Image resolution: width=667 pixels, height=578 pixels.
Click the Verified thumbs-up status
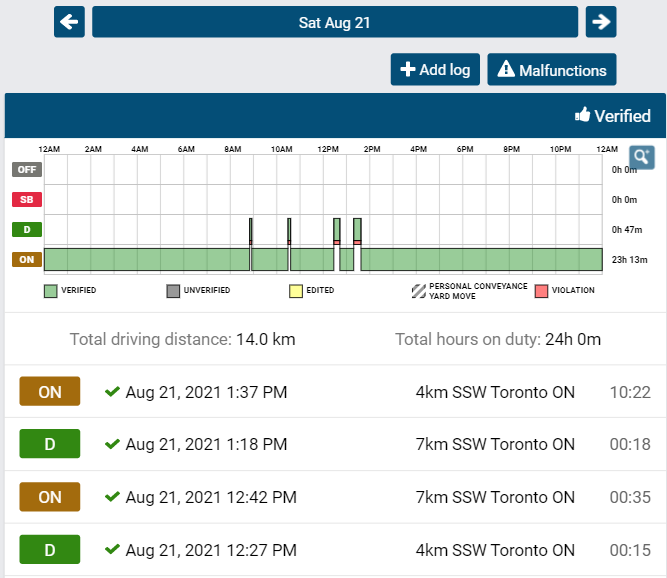613,116
